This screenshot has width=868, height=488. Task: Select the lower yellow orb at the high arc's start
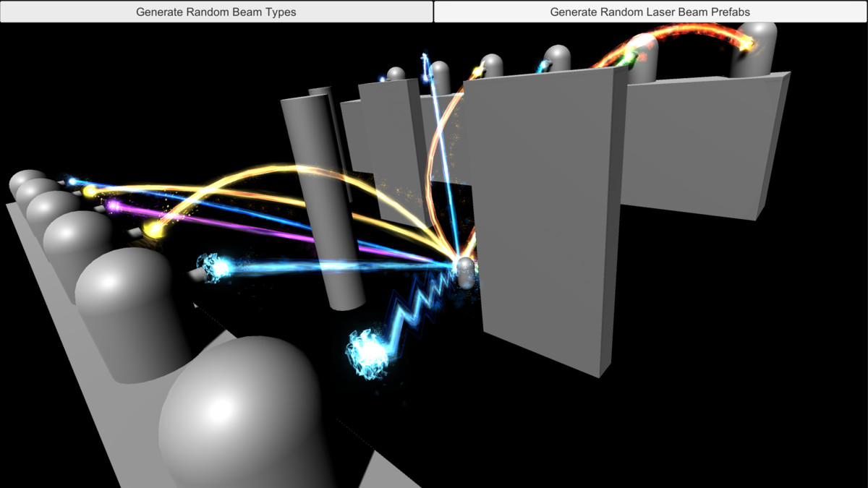click(153, 230)
